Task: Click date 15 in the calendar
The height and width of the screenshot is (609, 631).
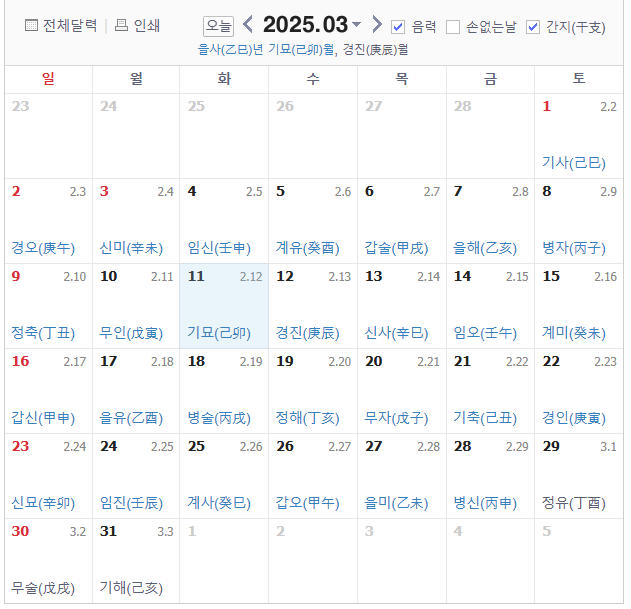Action: coord(551,276)
